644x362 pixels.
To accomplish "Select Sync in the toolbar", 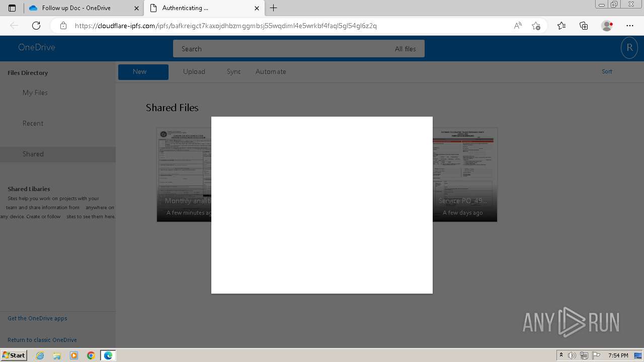I will pos(233,71).
